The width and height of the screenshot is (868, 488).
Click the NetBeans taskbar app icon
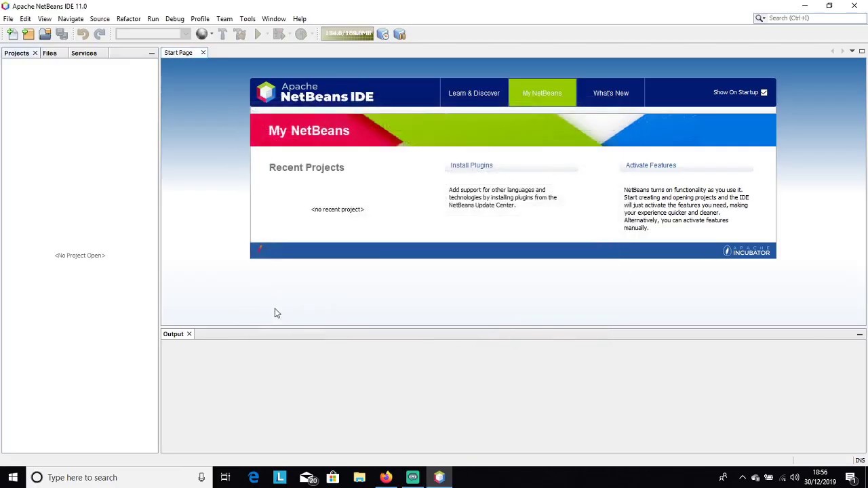click(439, 477)
